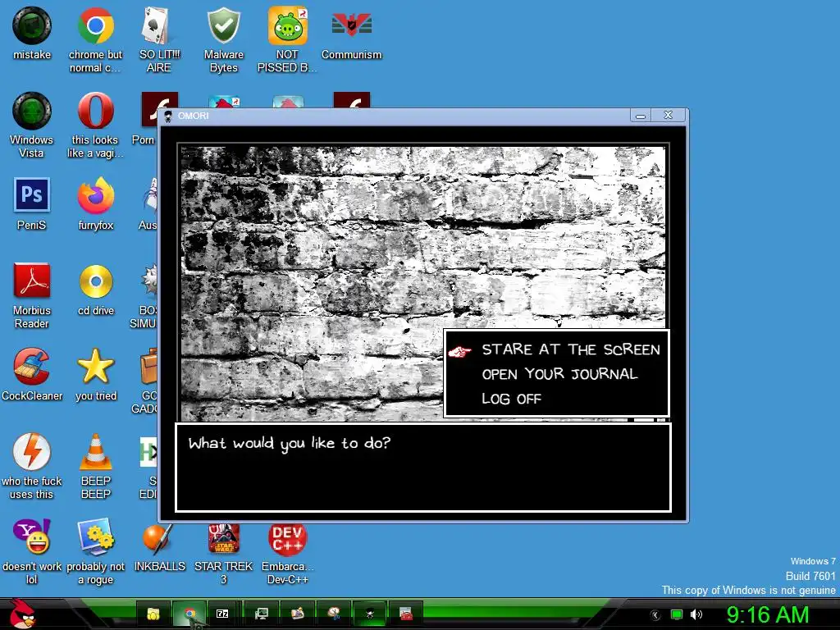Close the OMORI window

668,115
